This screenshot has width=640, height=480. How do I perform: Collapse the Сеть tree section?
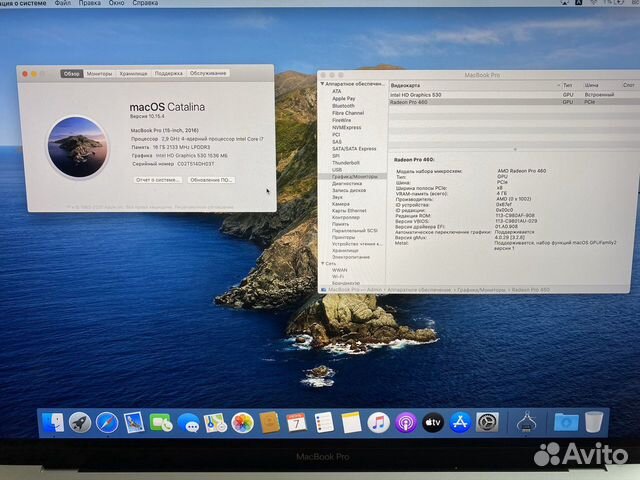[x=322, y=264]
